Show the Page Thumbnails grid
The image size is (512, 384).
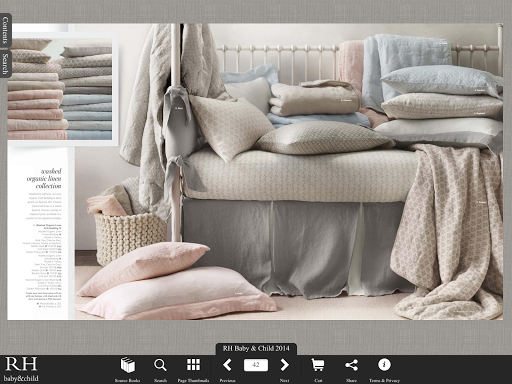193,365
